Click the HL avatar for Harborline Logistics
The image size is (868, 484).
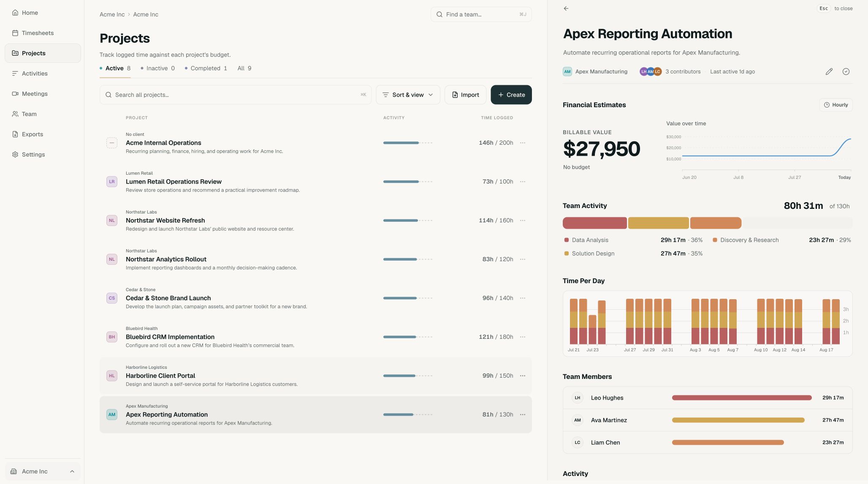tap(112, 376)
